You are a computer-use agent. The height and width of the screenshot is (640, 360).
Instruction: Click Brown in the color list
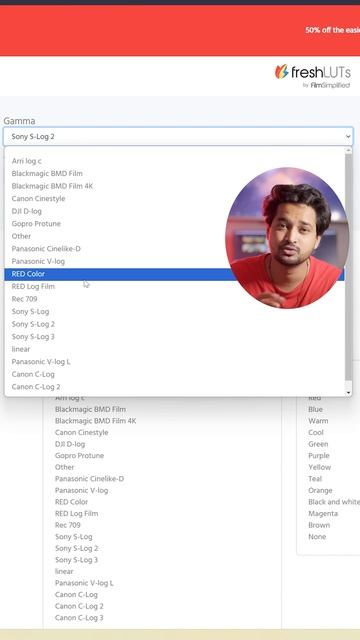click(319, 525)
